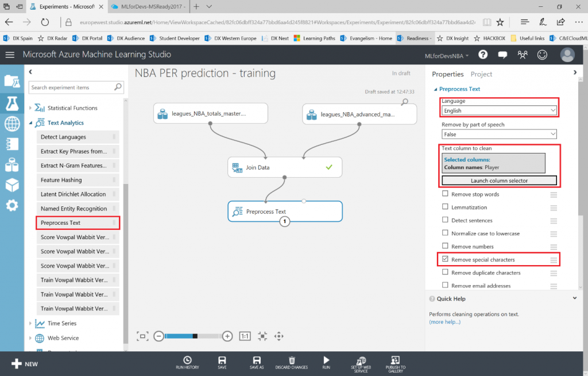Image resolution: width=588 pixels, height=376 pixels.
Task: Enable Remove stop words checkbox
Action: [445, 193]
